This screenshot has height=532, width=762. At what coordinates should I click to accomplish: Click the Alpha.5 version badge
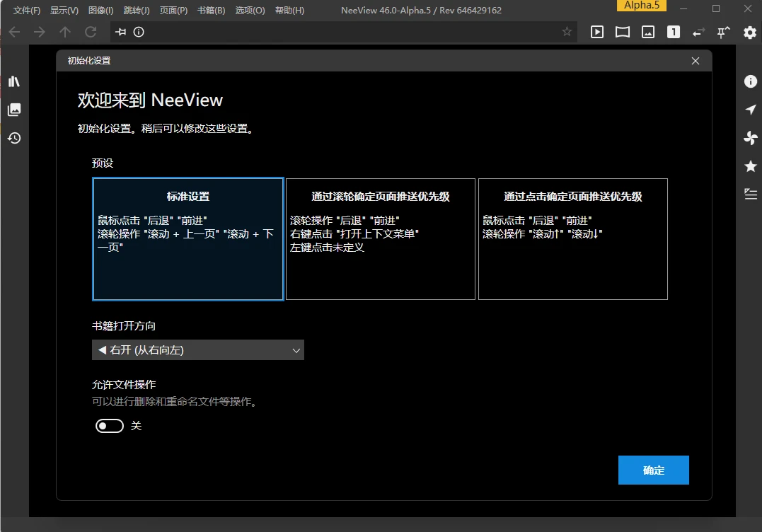click(x=642, y=6)
